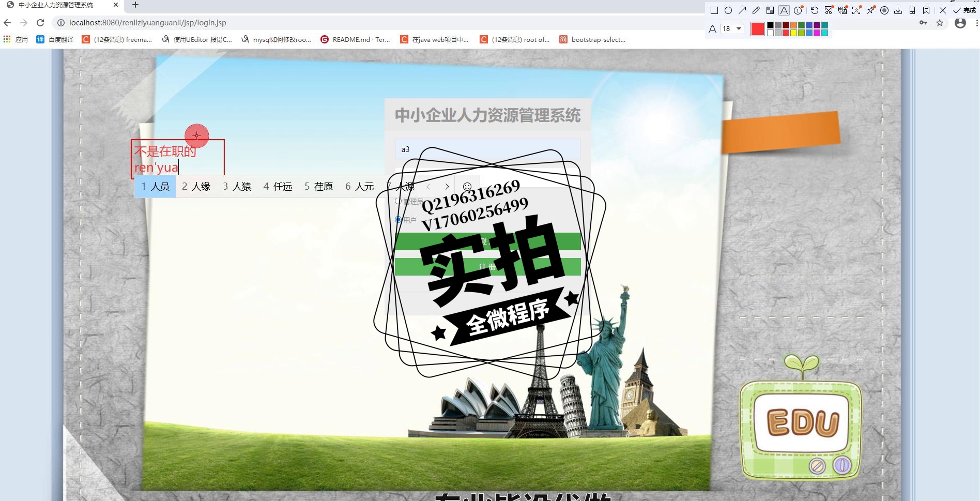The height and width of the screenshot is (501, 980).
Task: Show previous page of IME candidates
Action: (428, 187)
